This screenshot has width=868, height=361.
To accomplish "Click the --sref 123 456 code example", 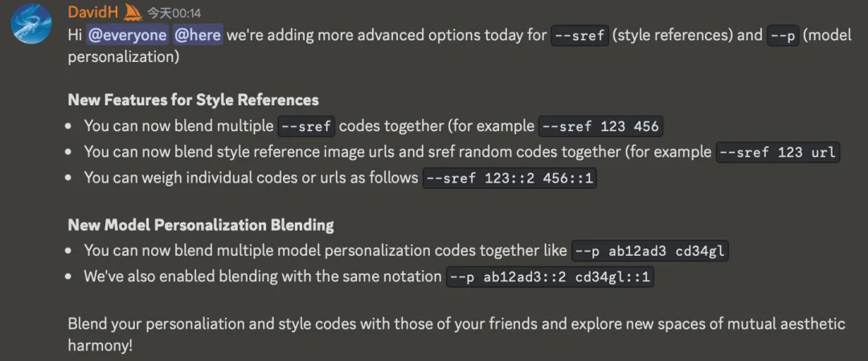I will tap(600, 126).
